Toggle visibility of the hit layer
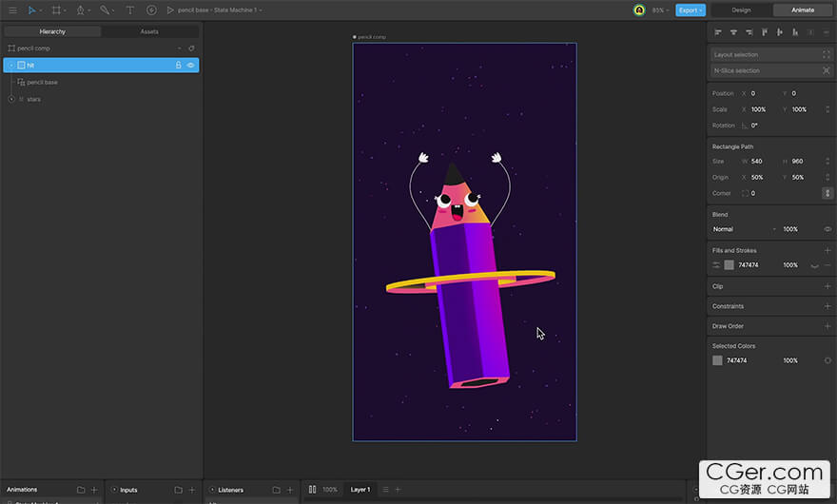This screenshot has width=837, height=504. click(191, 66)
